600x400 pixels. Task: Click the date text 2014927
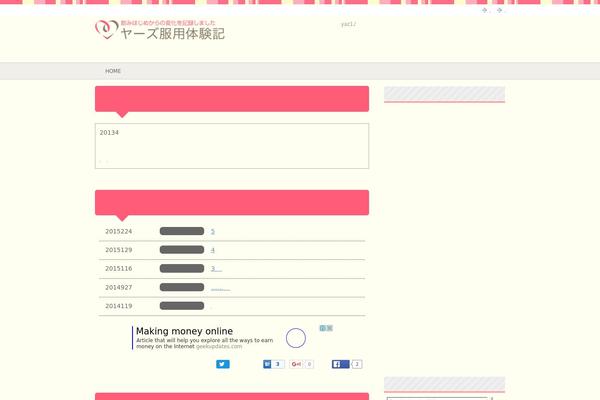pos(119,287)
